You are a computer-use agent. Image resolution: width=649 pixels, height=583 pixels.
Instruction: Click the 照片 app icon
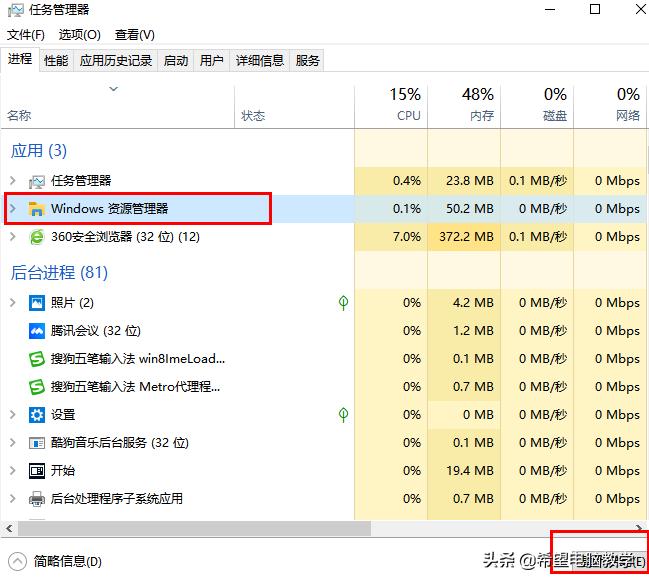tap(36, 303)
